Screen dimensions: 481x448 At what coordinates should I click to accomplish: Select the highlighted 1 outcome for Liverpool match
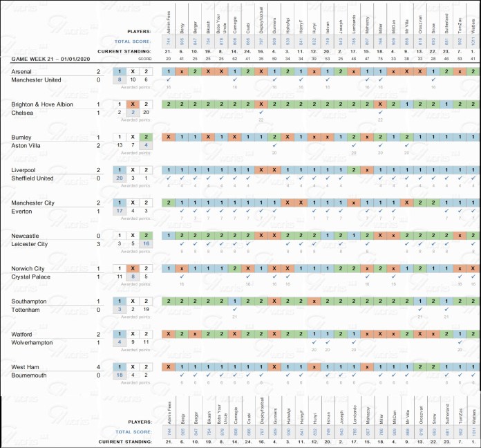(x=120, y=169)
